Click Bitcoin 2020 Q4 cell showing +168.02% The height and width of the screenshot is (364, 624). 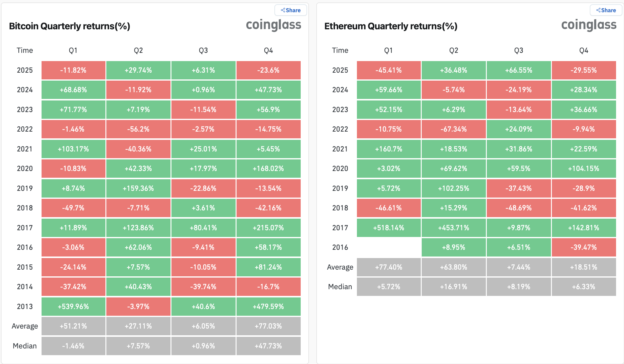coord(268,169)
